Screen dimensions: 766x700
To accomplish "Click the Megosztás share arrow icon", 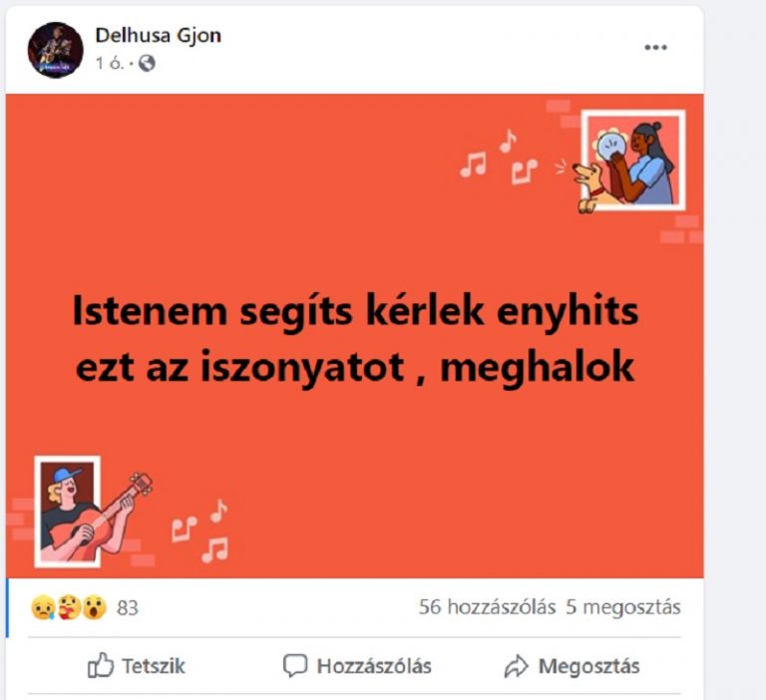I will pos(517,666).
